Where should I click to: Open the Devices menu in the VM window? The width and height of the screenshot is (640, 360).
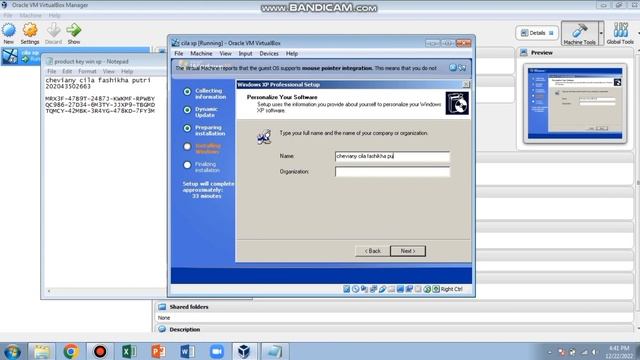tap(269, 53)
